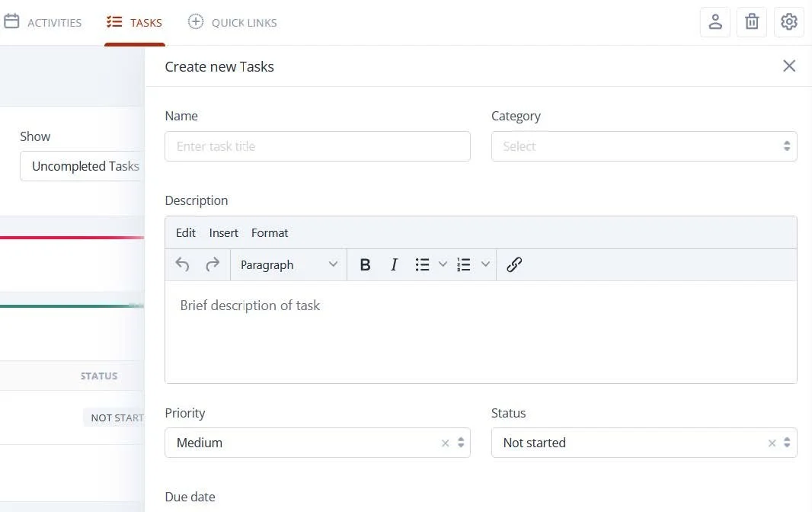Toggle italic formatting in description toolbar

(394, 264)
